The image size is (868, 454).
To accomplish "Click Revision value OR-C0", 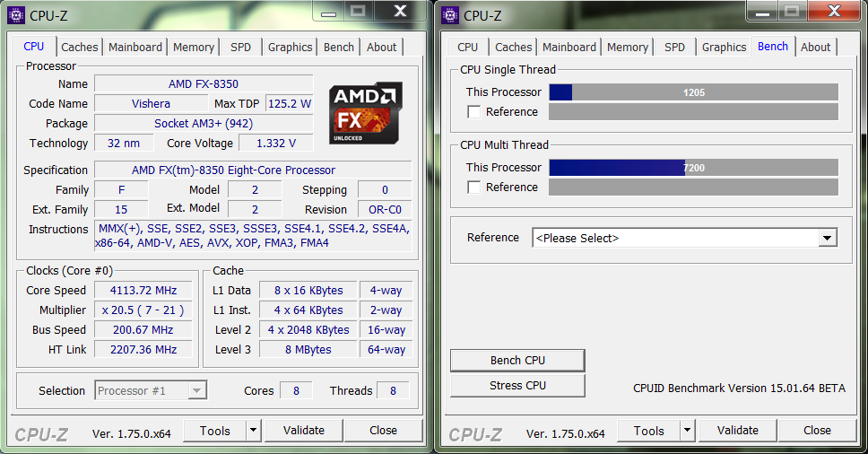I will click(385, 209).
